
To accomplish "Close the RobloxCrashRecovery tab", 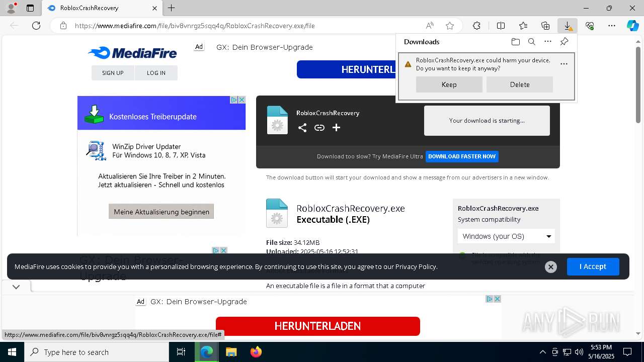I will pyautogui.click(x=155, y=8).
